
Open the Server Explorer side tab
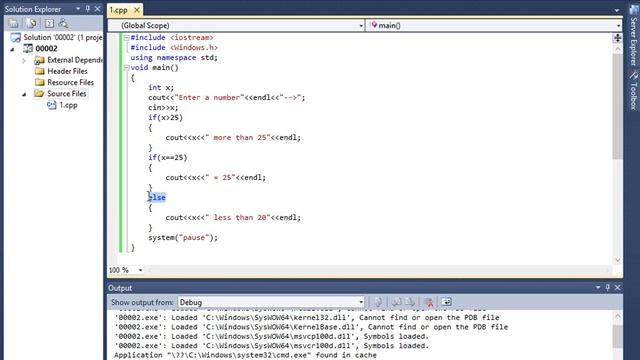tap(633, 36)
